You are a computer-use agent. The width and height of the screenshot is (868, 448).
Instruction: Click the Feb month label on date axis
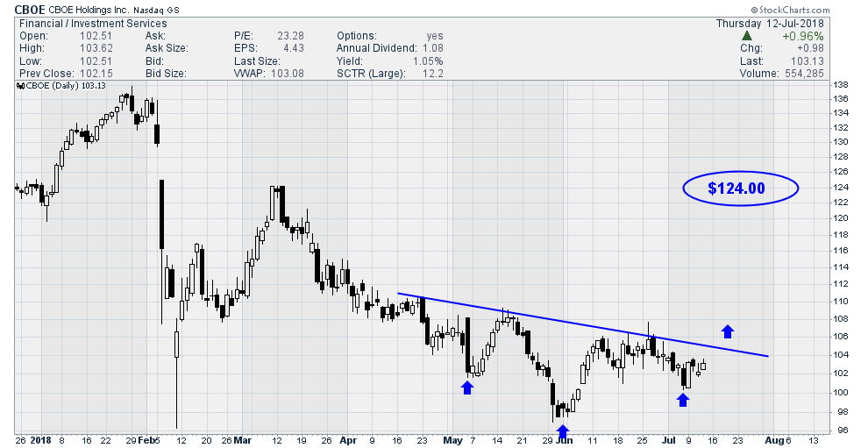coord(147,441)
